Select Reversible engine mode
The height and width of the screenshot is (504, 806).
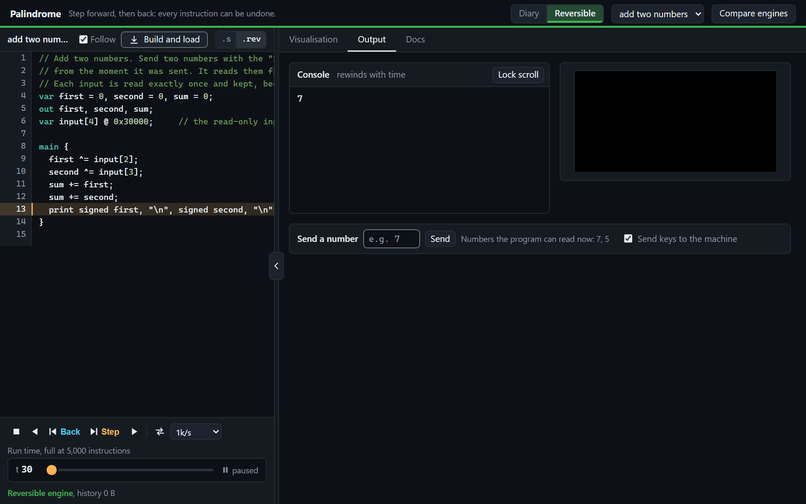(x=575, y=13)
